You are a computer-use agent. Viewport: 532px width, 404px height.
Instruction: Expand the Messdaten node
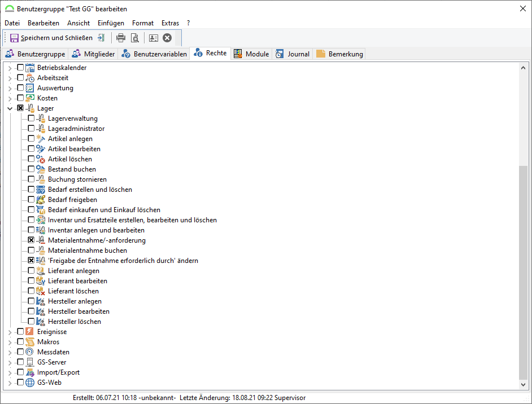point(10,353)
